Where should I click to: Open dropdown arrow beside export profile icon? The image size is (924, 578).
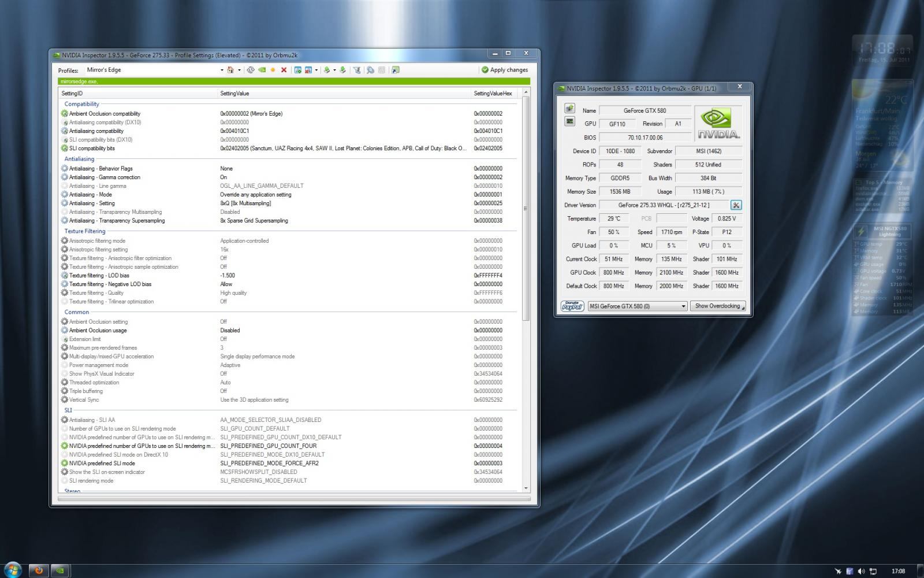click(x=334, y=70)
